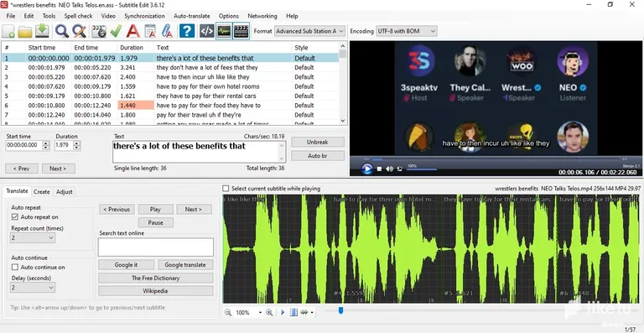The image size is (644, 333).
Task: Open the Repeat count dropdown
Action: (33, 237)
